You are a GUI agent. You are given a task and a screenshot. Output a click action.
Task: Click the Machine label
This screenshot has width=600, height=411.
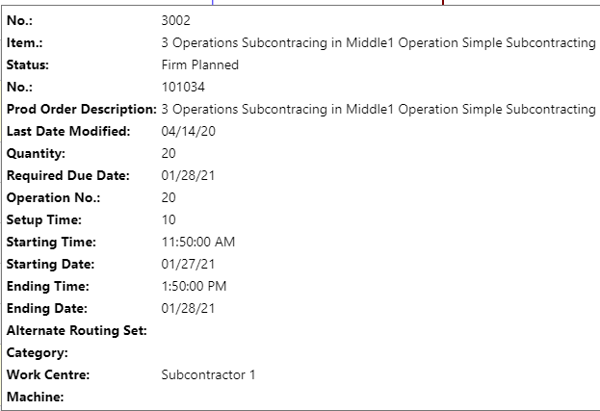point(35,397)
